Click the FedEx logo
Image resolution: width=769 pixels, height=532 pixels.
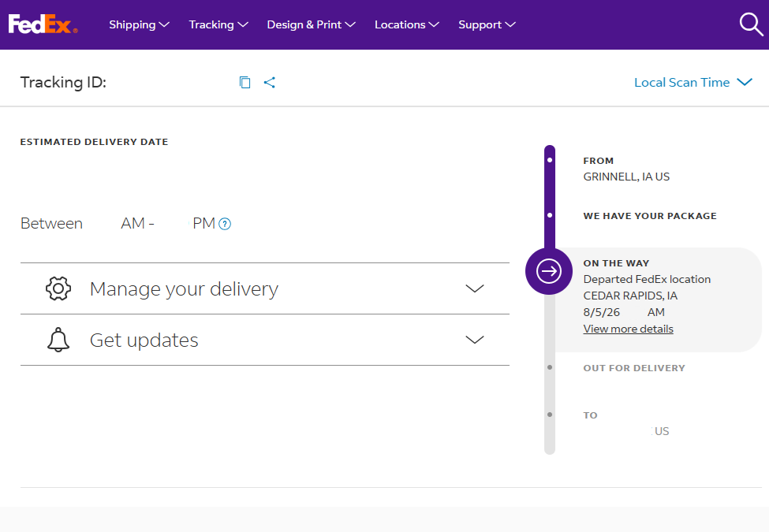(x=43, y=24)
